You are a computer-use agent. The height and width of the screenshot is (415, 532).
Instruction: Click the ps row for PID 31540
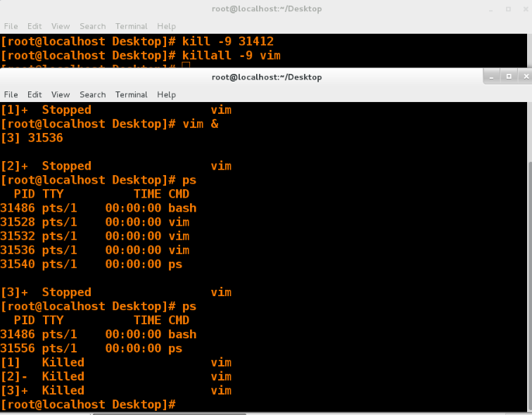click(91, 264)
